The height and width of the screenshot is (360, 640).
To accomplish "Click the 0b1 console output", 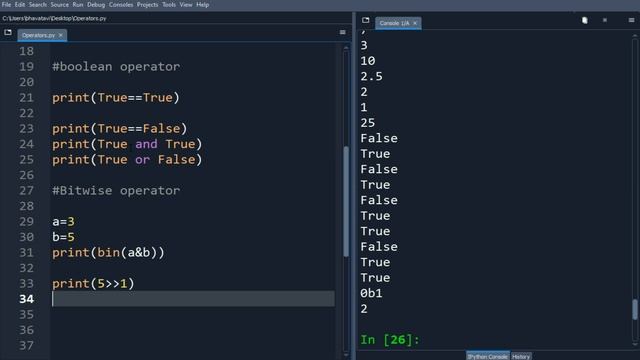I will coord(371,293).
